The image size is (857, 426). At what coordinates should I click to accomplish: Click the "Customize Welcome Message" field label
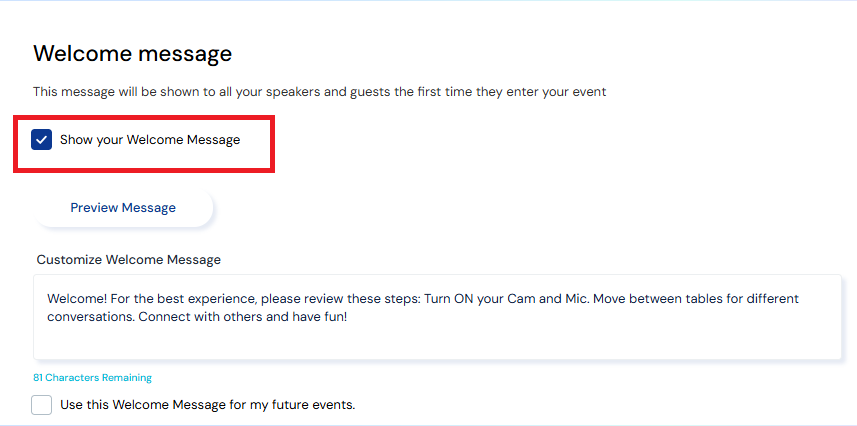point(128,259)
